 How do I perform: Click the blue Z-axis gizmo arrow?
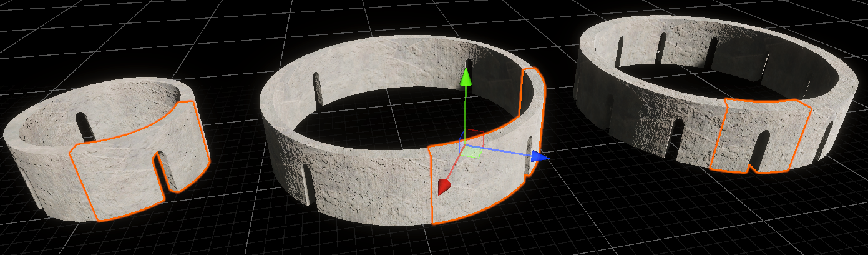point(540,156)
